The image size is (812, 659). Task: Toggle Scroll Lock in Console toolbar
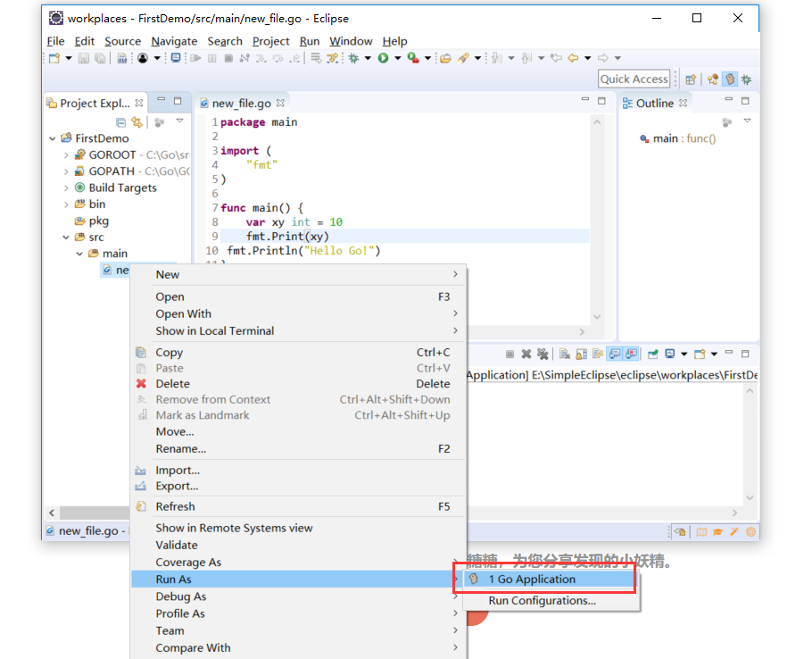tap(581, 354)
